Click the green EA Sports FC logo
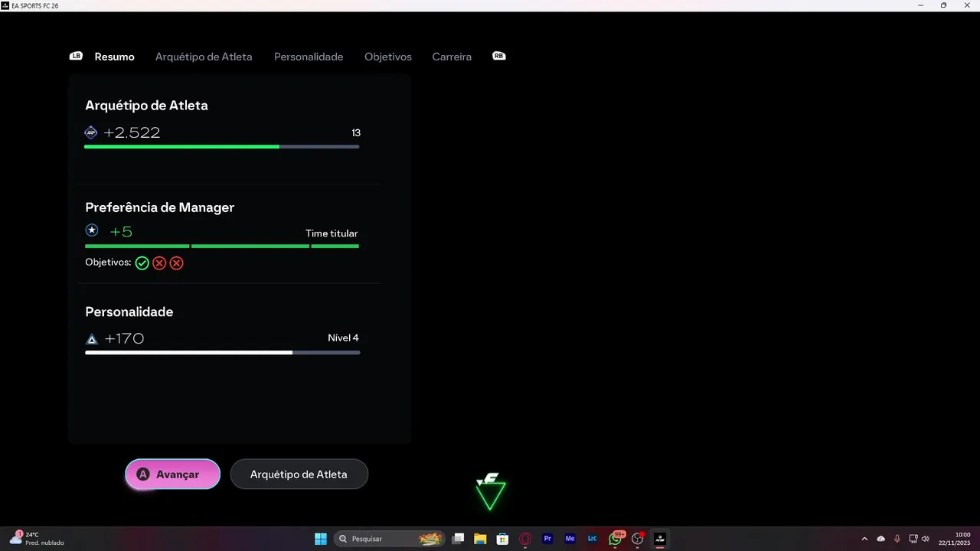 point(490,492)
